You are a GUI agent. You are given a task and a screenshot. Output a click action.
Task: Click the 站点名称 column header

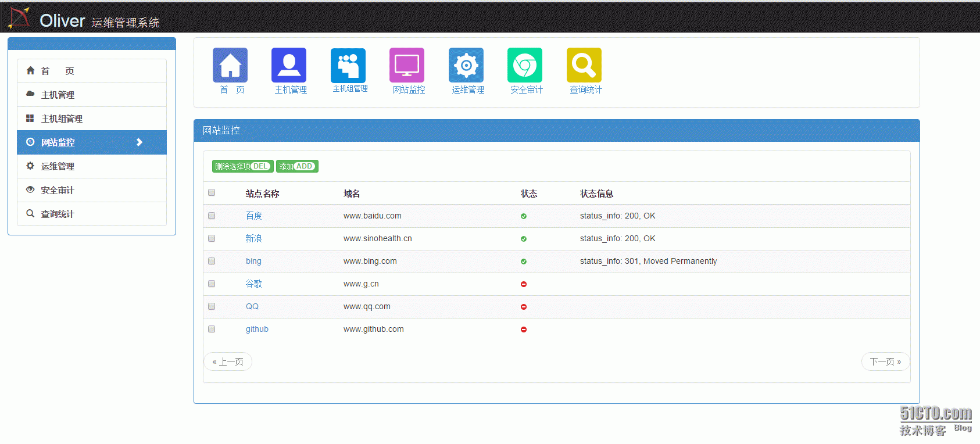pos(262,194)
